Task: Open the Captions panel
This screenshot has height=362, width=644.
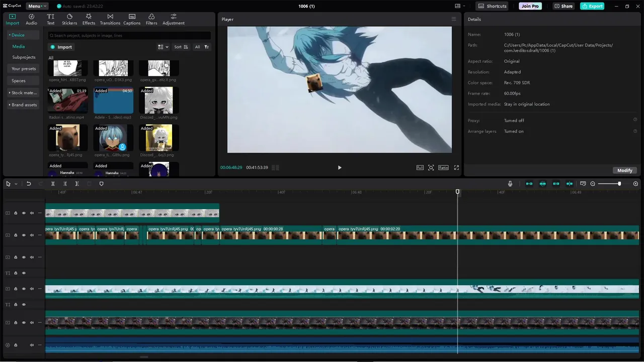Action: 132,20
